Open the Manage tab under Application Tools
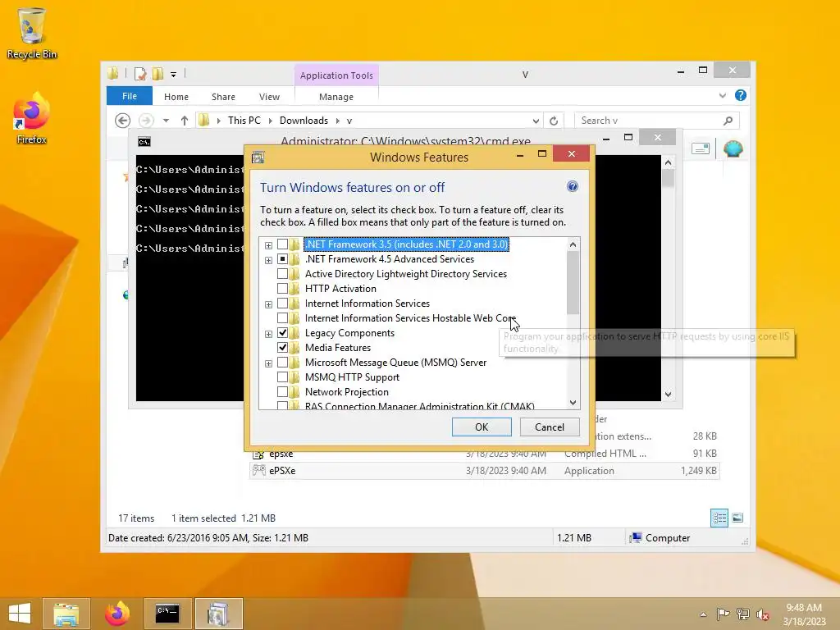 coord(336,97)
